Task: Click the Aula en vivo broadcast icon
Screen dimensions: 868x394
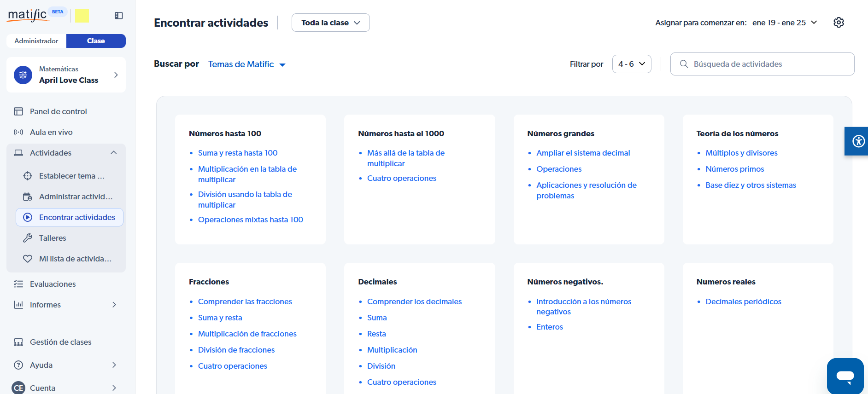Action: pyautogui.click(x=18, y=132)
